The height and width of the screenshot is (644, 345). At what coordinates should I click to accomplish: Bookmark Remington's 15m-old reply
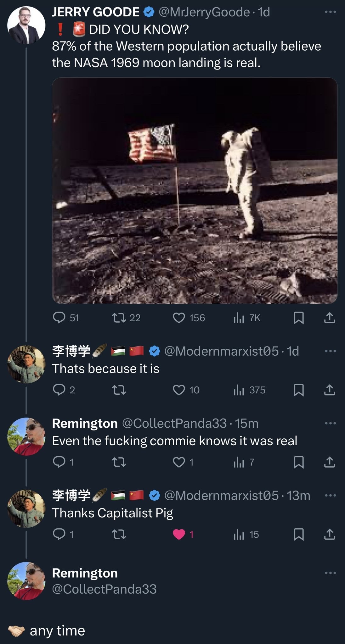point(298,462)
